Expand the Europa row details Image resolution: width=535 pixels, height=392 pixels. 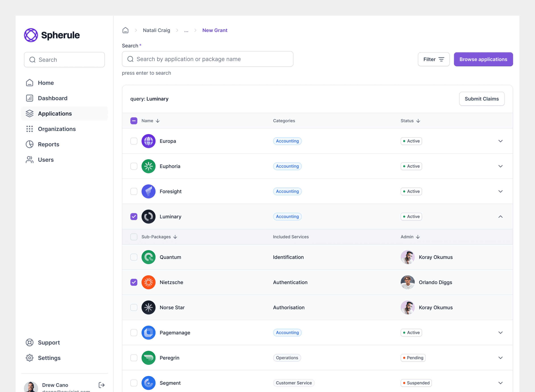click(x=500, y=141)
